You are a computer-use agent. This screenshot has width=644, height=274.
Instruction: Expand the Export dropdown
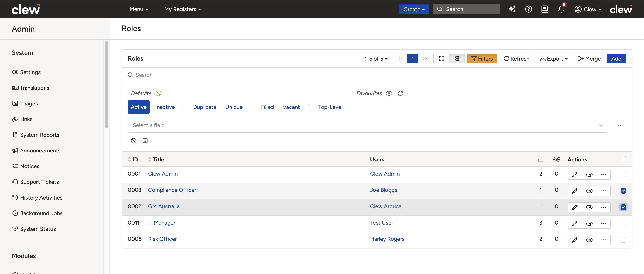click(553, 59)
